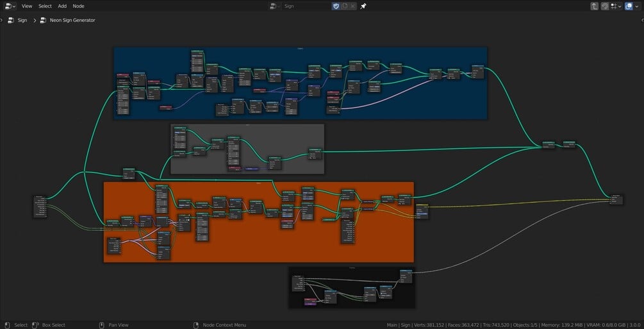Toggle the snap icon in header
Screen dimensions: 644x329
tap(605, 6)
